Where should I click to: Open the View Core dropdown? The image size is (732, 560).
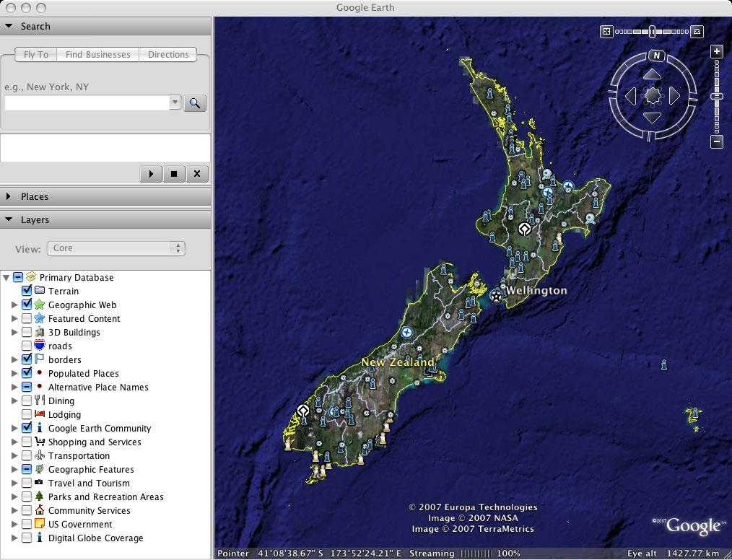[116, 248]
